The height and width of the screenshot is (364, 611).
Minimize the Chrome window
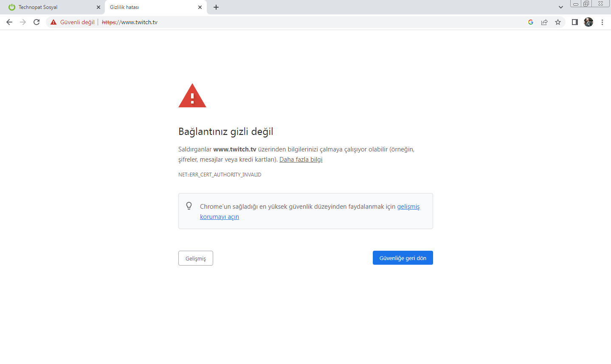[576, 4]
